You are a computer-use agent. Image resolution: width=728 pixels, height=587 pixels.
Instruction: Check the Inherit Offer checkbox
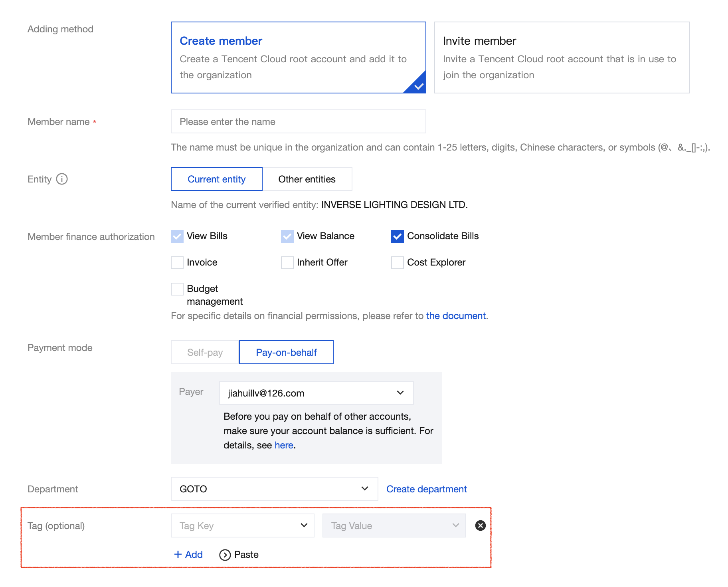[287, 262]
